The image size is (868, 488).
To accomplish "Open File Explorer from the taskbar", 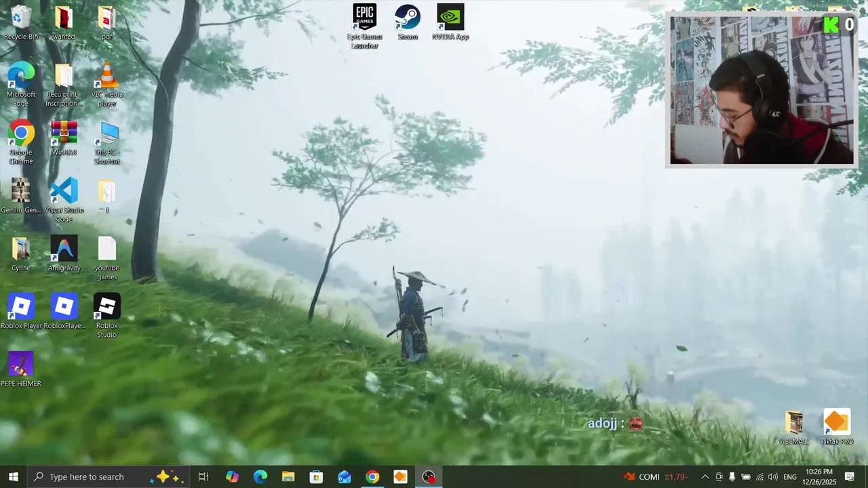I will click(x=288, y=476).
